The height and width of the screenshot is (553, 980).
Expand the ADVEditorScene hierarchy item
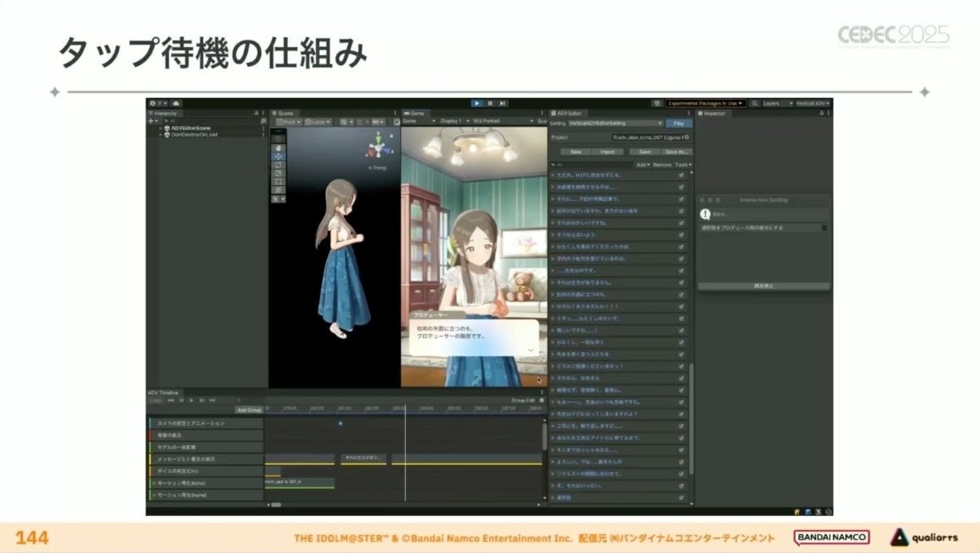(x=160, y=128)
